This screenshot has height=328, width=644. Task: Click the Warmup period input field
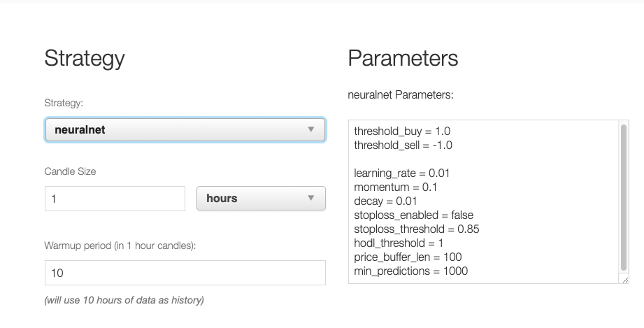click(185, 273)
